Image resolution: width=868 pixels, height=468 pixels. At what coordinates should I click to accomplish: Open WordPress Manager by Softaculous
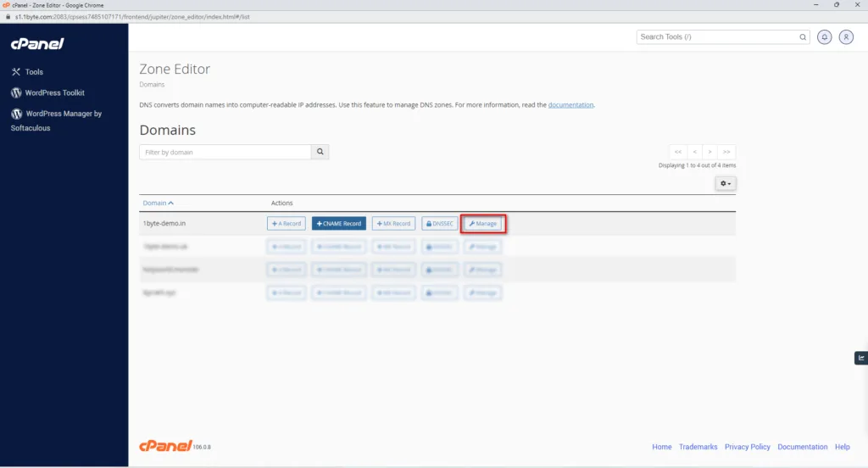[57, 120]
